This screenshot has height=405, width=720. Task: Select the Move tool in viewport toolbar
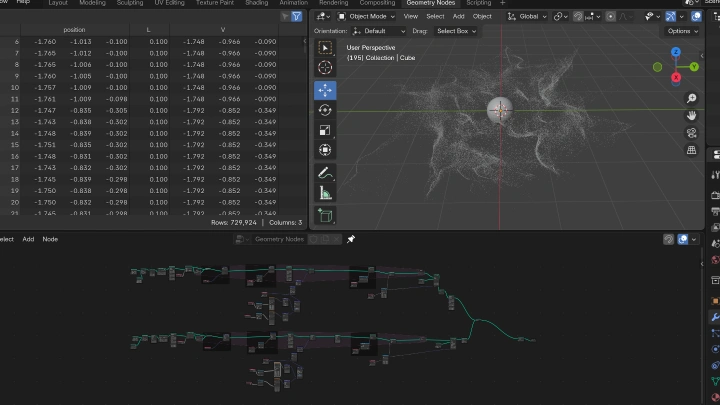click(x=325, y=90)
